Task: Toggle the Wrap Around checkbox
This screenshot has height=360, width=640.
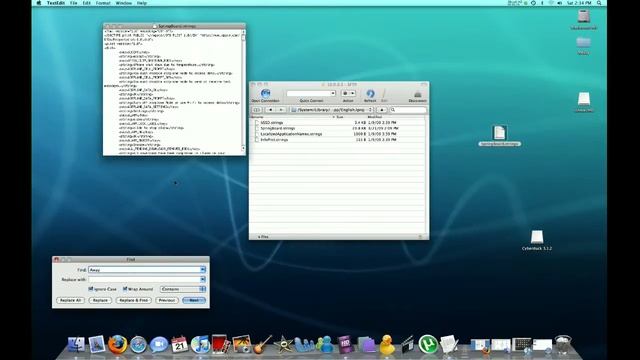Action: [125, 289]
